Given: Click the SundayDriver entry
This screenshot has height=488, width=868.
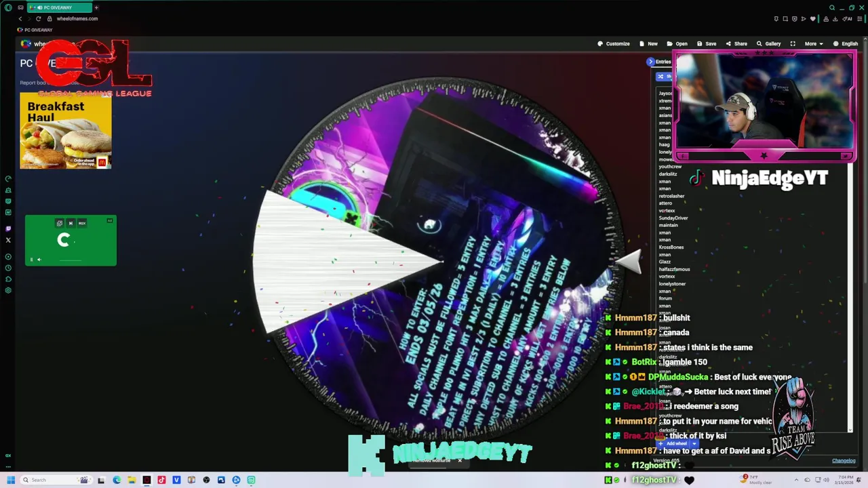Looking at the screenshot, I should tap(673, 218).
